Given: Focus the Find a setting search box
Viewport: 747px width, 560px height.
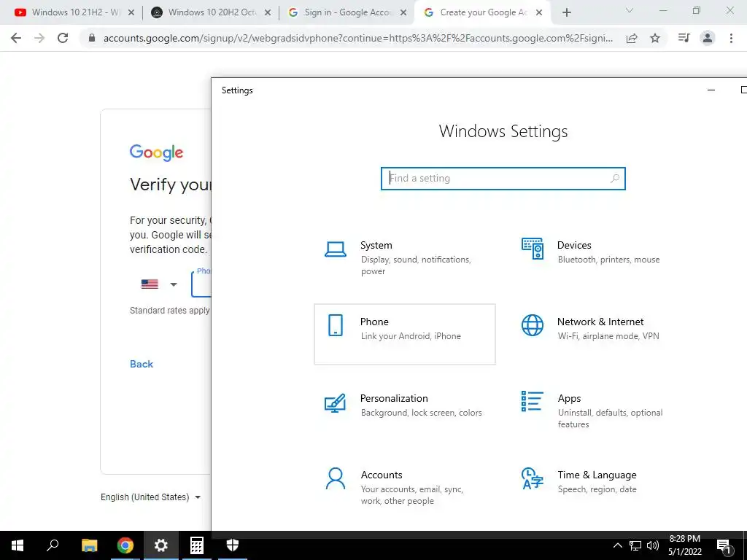Looking at the screenshot, I should pos(503,179).
